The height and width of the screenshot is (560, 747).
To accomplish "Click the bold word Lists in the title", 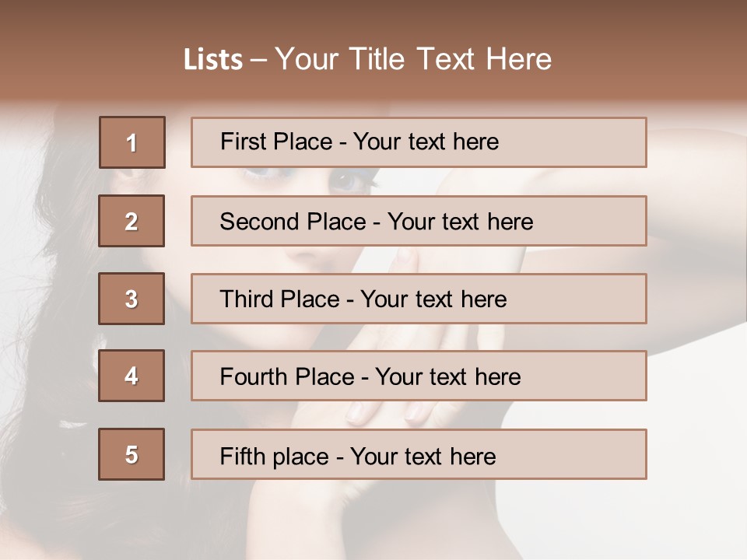I will 213,59.
